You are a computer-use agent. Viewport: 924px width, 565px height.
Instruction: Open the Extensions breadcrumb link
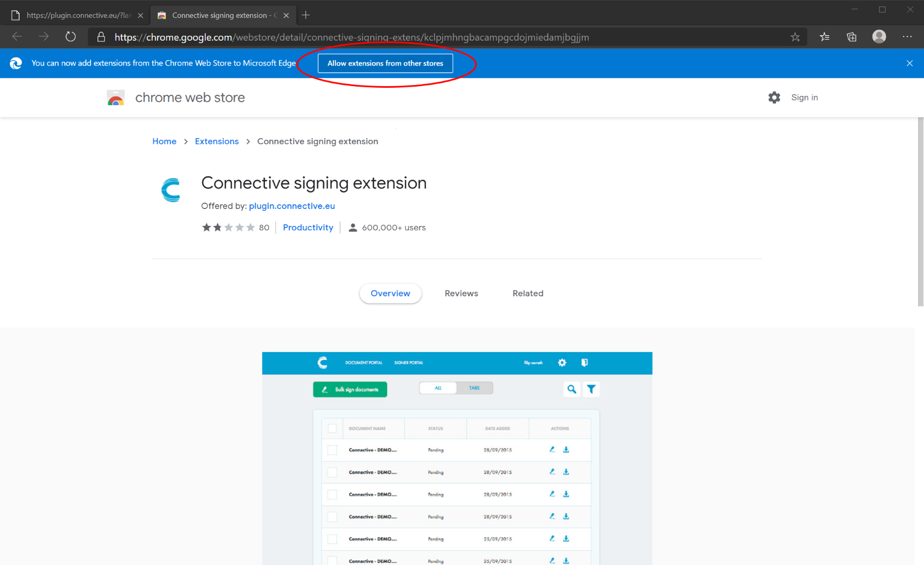tap(217, 141)
